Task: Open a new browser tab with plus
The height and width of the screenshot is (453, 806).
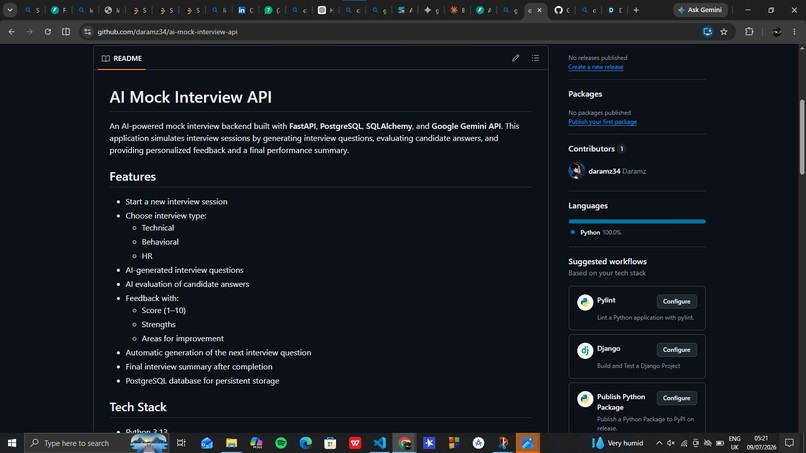Action: click(x=636, y=10)
